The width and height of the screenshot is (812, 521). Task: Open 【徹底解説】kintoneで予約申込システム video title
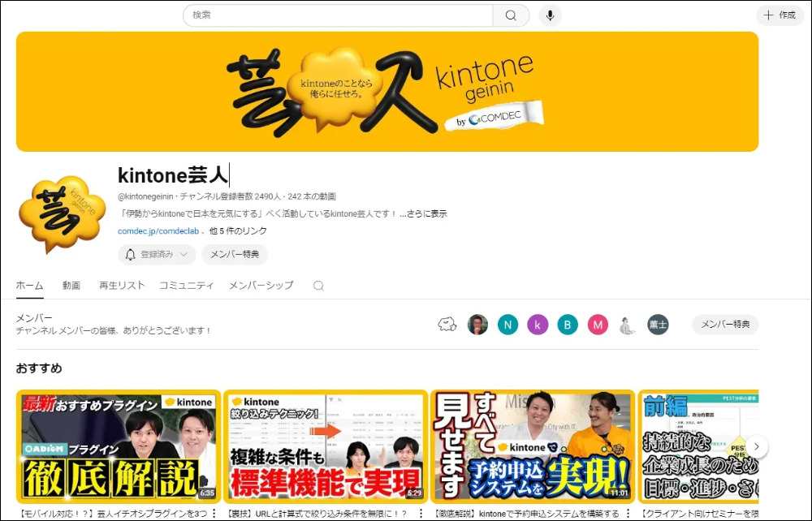[526, 514]
